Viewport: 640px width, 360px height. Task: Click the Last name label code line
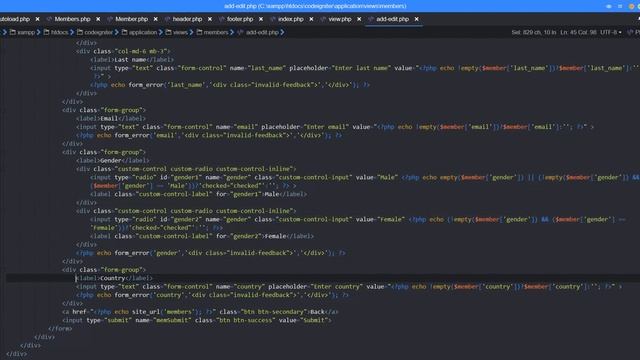pyautogui.click(x=132, y=60)
